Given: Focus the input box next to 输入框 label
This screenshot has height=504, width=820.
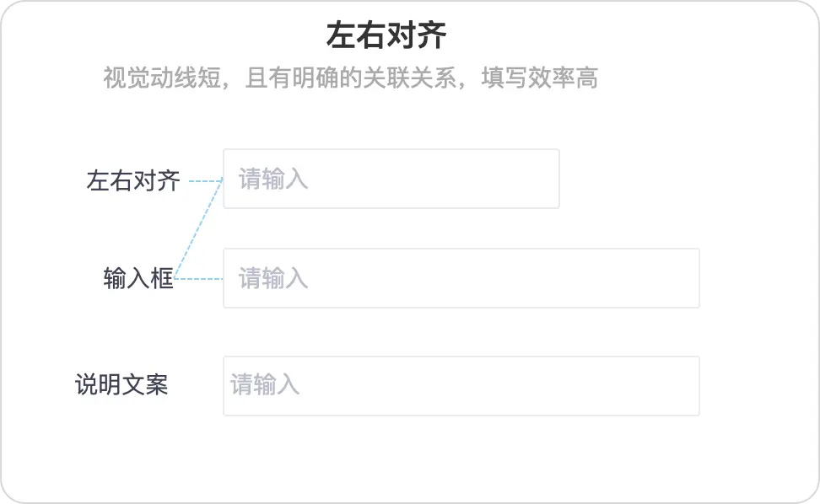Looking at the screenshot, I should [x=461, y=278].
